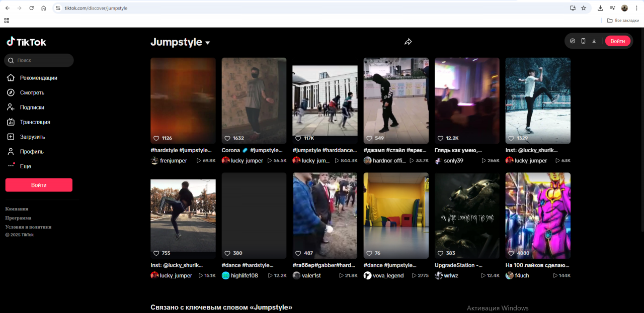Click site information icon in address bar
644x313 pixels.
58,8
